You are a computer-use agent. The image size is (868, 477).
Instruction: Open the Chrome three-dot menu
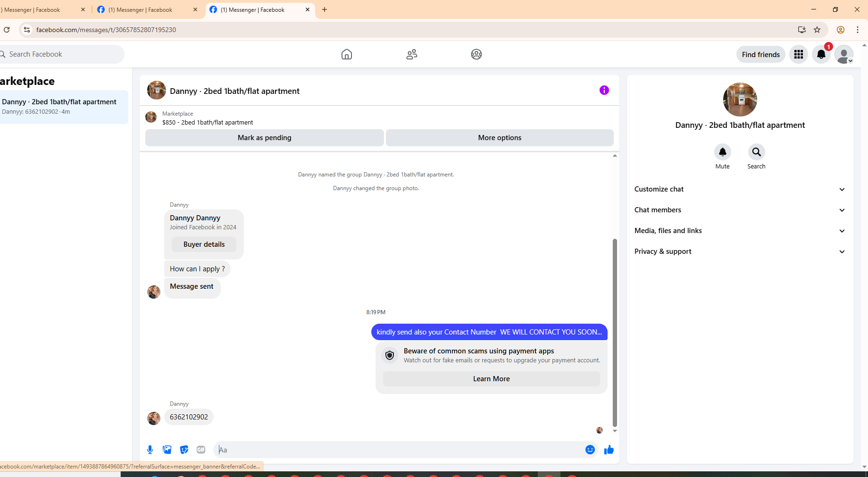(858, 30)
